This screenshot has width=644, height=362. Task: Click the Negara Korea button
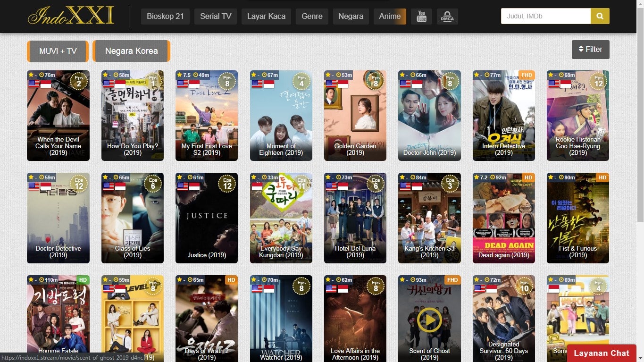[131, 51]
